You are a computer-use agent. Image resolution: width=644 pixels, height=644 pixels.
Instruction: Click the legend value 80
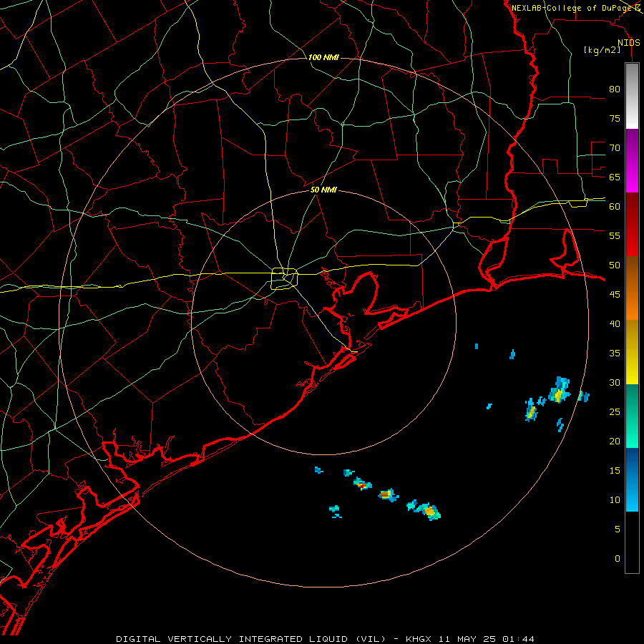tap(615, 89)
